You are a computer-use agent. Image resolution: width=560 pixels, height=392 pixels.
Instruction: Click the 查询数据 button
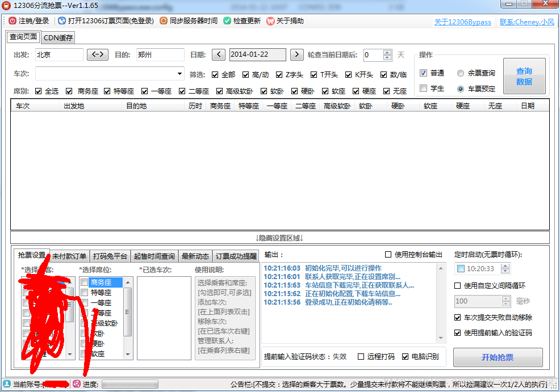(524, 77)
